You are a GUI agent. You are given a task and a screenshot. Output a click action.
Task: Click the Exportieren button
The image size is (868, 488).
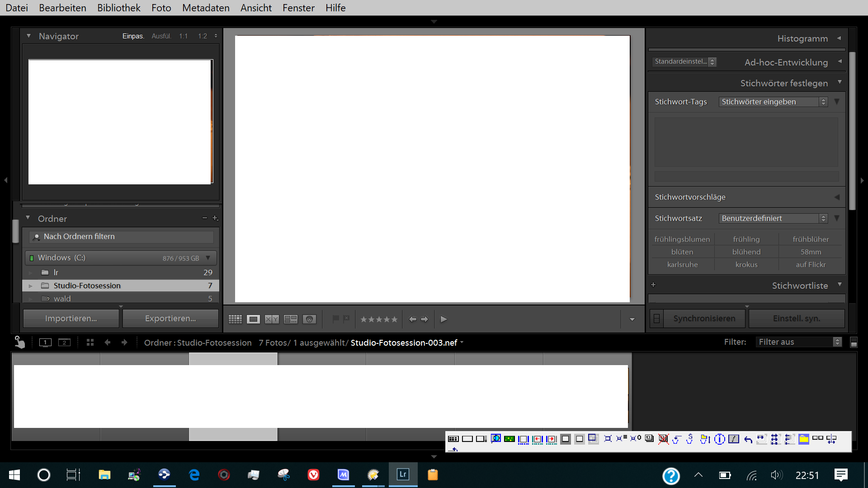(170, 319)
